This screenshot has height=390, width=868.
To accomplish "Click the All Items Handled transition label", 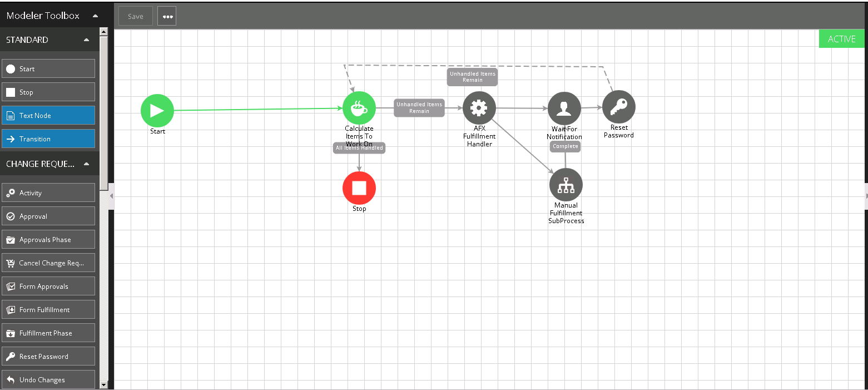I will [x=359, y=148].
